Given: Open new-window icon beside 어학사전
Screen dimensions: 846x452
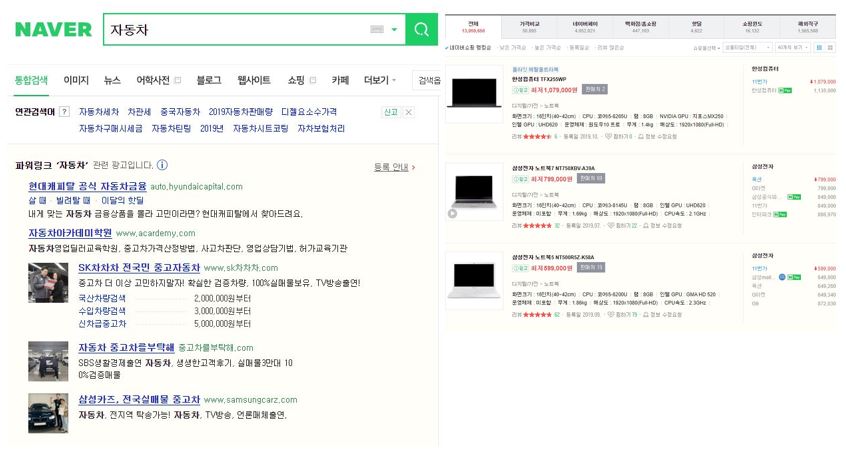Looking at the screenshot, I should (x=178, y=80).
